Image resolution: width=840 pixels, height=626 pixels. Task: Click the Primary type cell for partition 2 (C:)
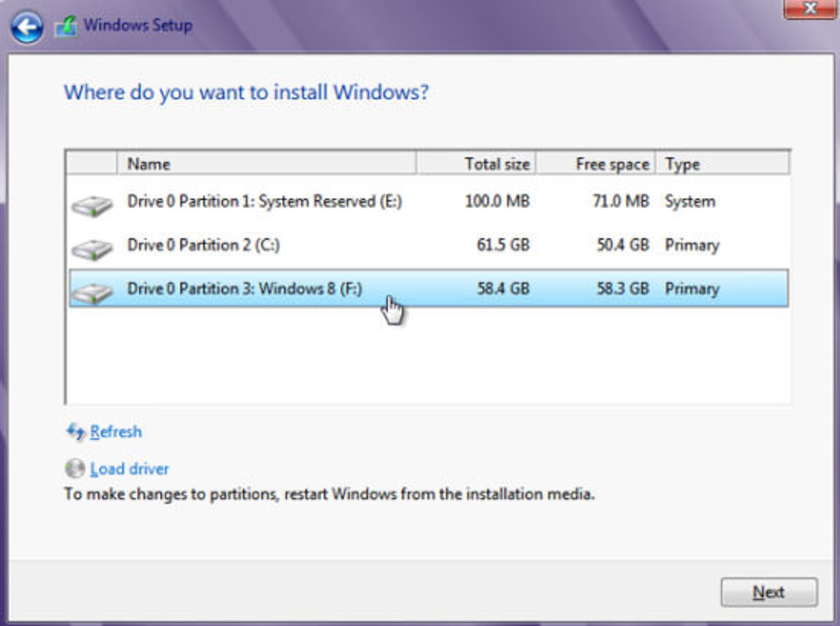click(x=692, y=245)
